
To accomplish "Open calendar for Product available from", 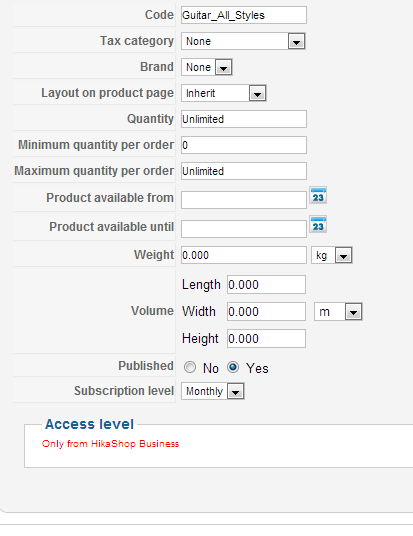I will (x=318, y=196).
